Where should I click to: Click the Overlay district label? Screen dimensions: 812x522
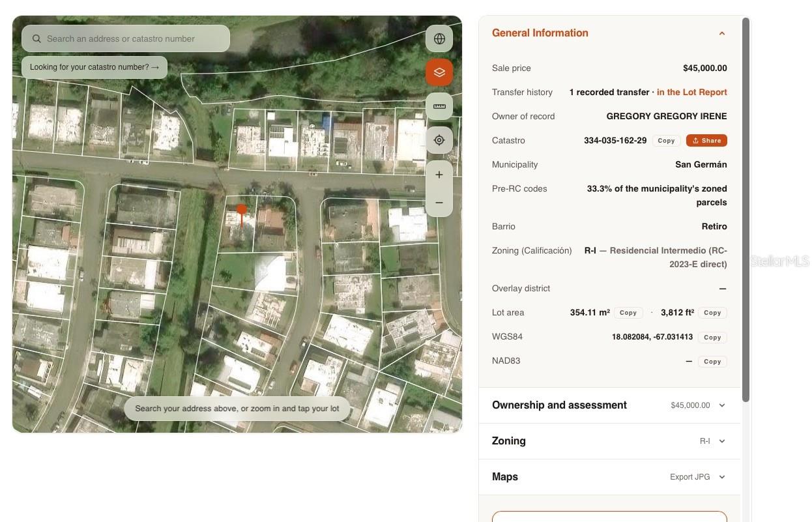pos(521,289)
